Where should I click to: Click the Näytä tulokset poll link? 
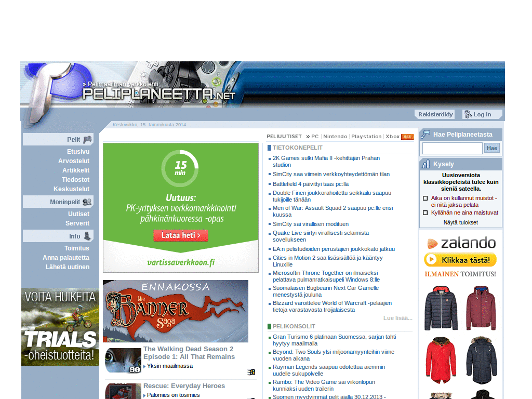[460, 222]
